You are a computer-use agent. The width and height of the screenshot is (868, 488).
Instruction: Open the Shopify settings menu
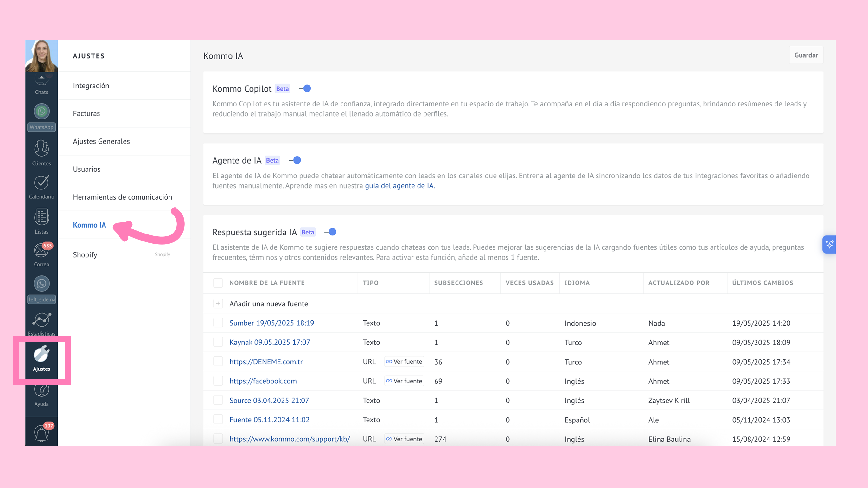coord(124,255)
